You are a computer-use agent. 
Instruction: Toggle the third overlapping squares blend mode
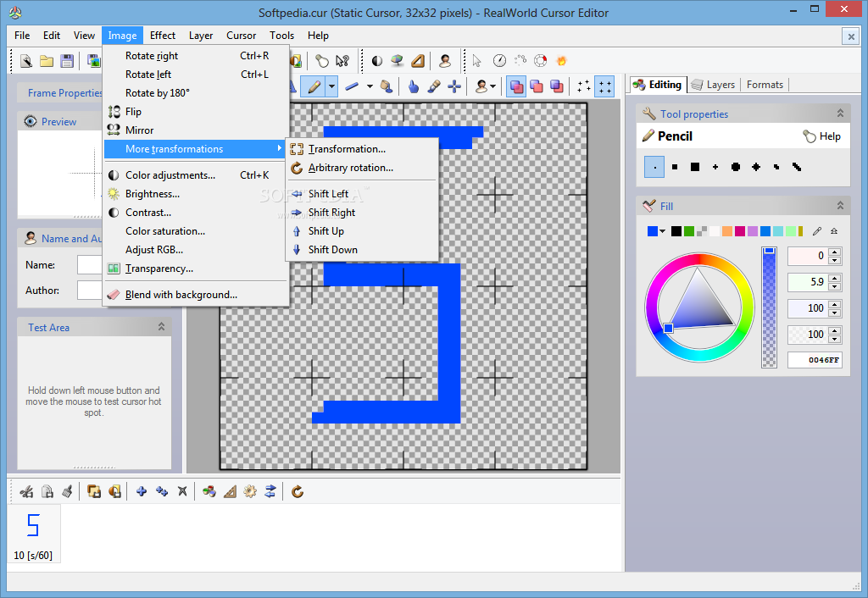(x=557, y=87)
